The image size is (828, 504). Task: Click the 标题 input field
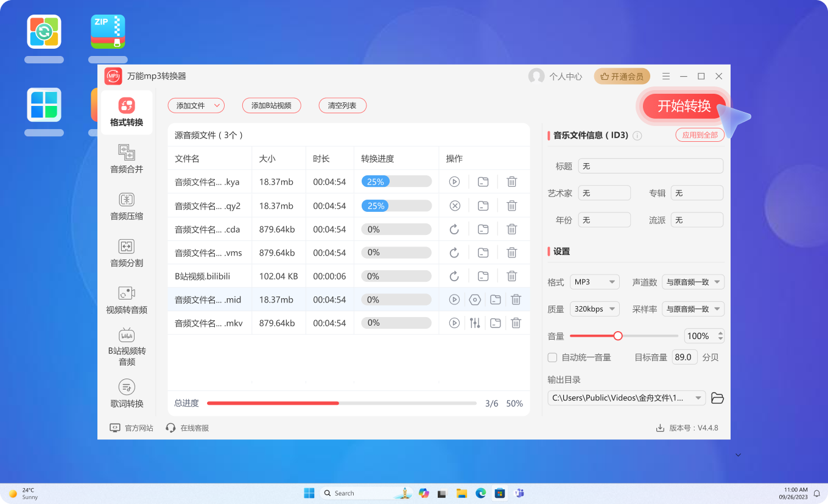(651, 166)
